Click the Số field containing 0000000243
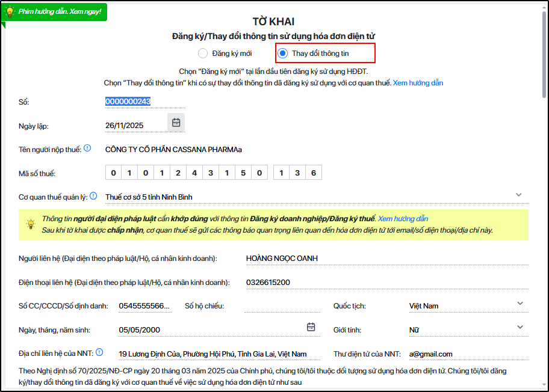549x392 pixels. 145,102
